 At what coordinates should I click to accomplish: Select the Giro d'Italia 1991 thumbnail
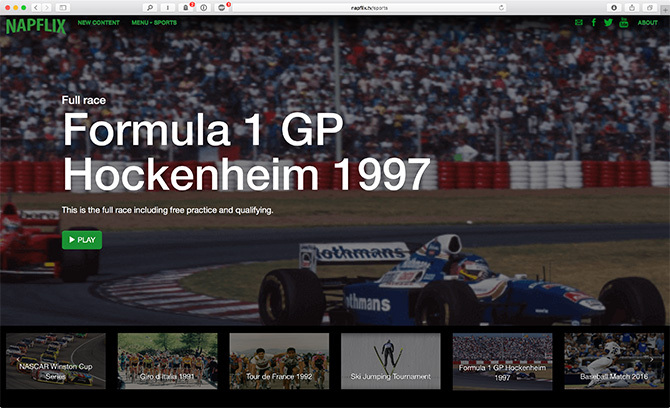tap(168, 361)
